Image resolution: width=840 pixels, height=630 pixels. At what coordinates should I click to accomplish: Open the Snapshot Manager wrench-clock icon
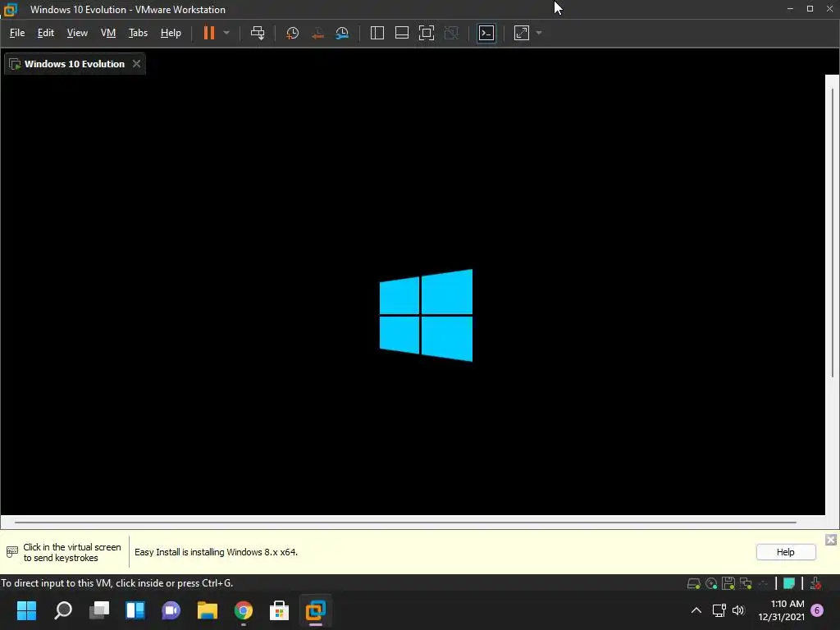click(x=342, y=33)
